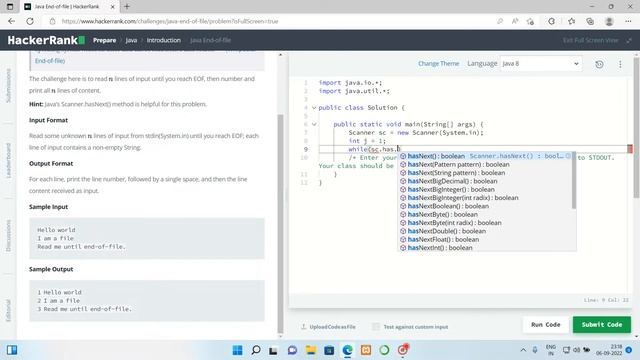This screenshot has width=640, height=360.
Task: Click the browser address bar URL
Action: click(170, 21)
